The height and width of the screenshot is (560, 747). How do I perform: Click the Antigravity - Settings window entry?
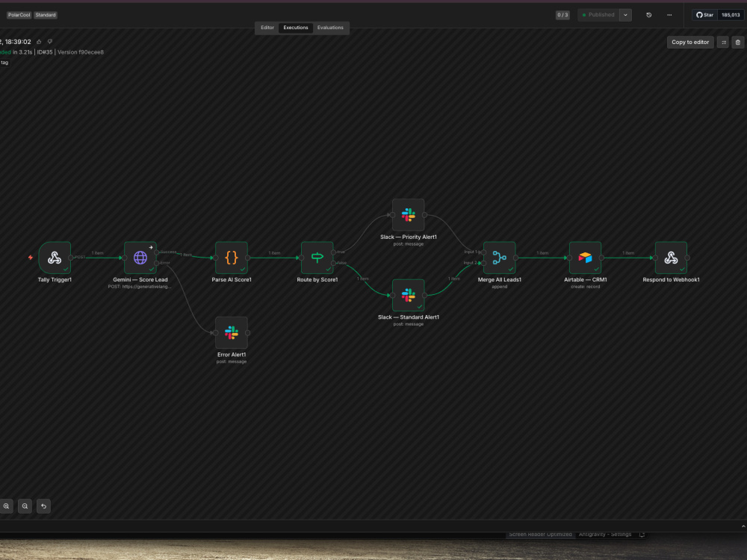coord(605,535)
